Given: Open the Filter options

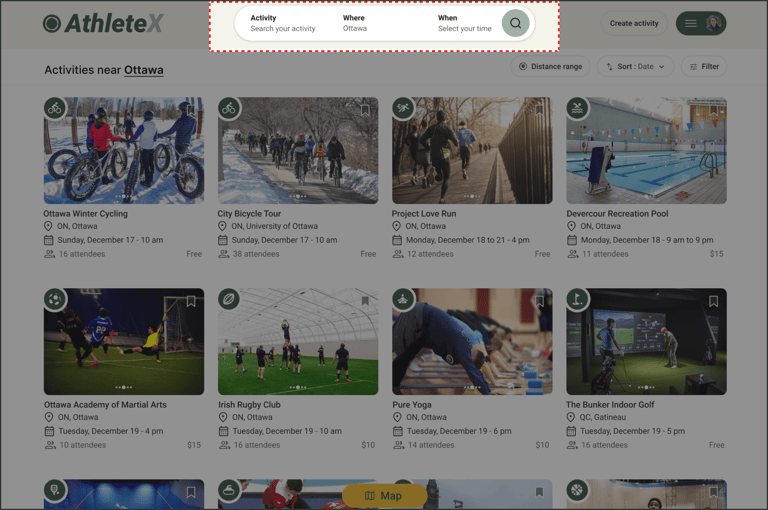Looking at the screenshot, I should pyautogui.click(x=704, y=67).
